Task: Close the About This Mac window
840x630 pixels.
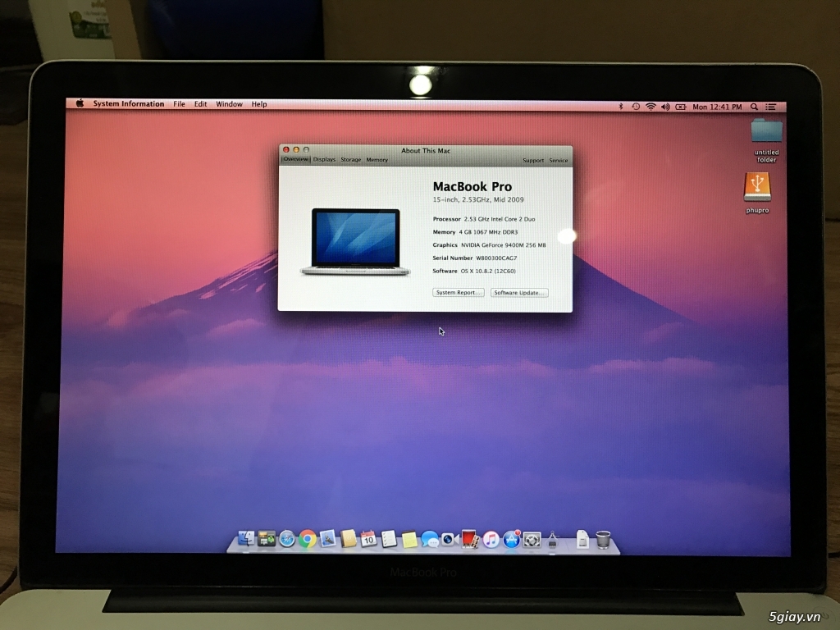Action: 286,149
